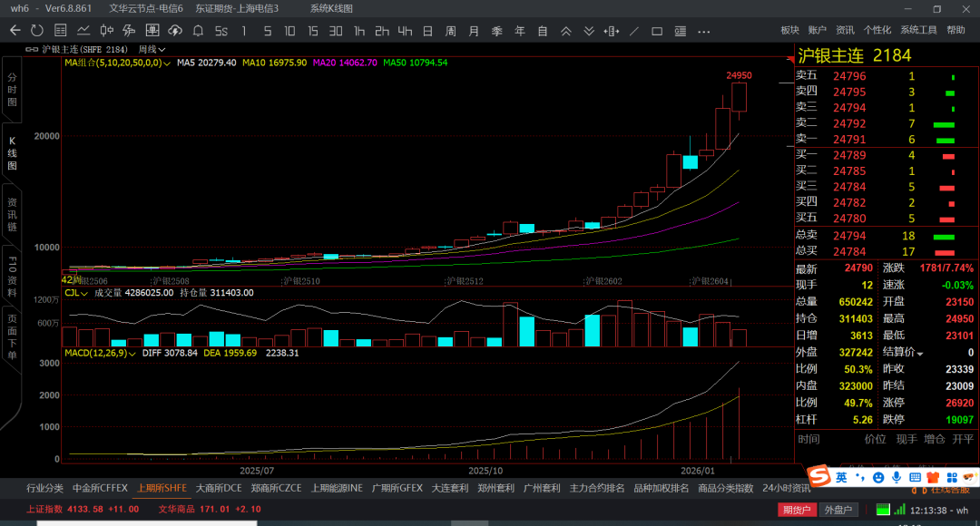Open the alert bell icon
The width and height of the screenshot is (980, 526).
(198, 31)
